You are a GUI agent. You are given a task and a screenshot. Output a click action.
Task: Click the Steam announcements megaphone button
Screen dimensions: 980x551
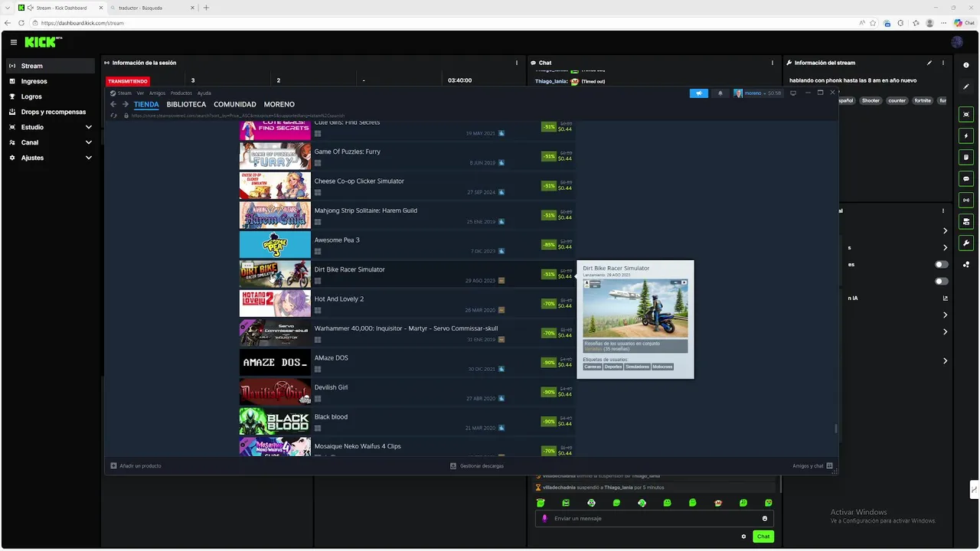[699, 93]
